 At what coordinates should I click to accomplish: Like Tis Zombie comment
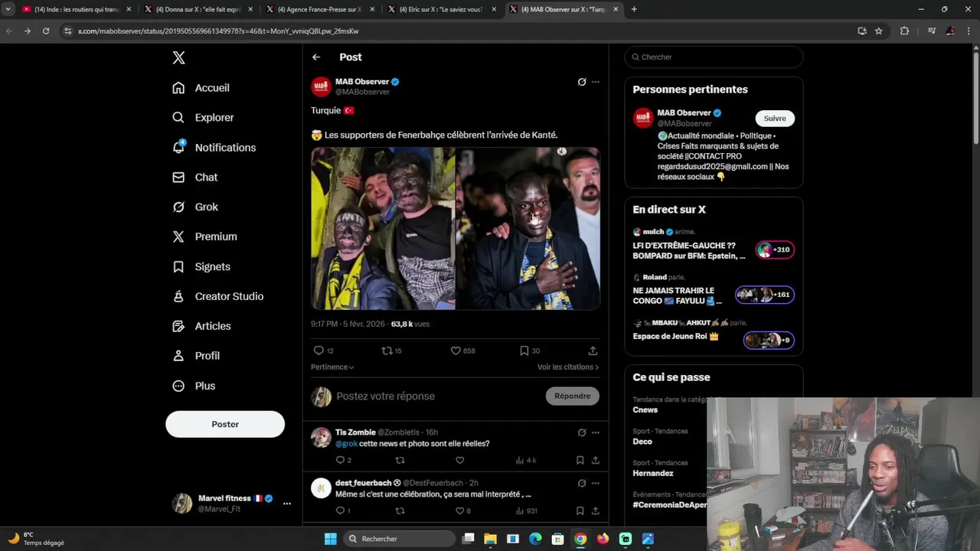pos(459,460)
